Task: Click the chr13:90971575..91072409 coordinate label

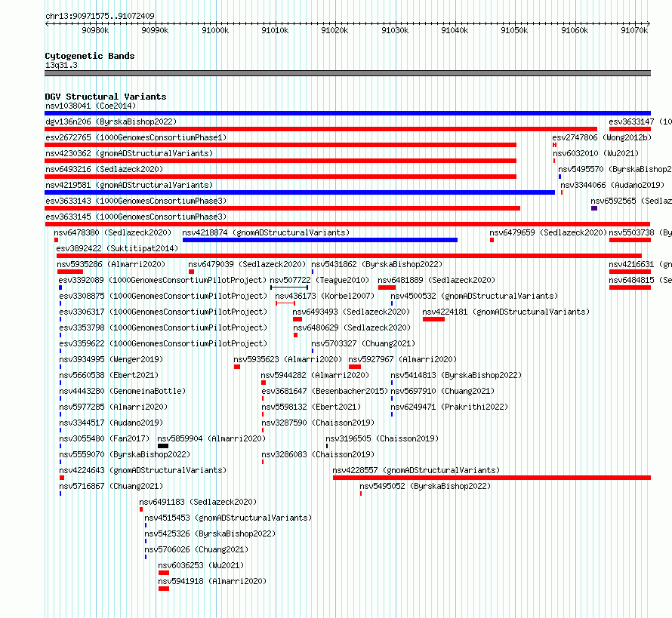Action: [100, 16]
